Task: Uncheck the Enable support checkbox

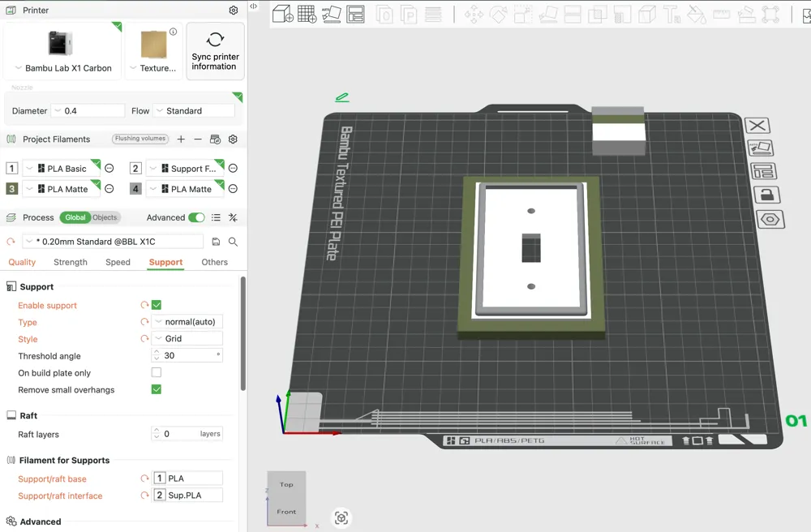Action: click(157, 305)
